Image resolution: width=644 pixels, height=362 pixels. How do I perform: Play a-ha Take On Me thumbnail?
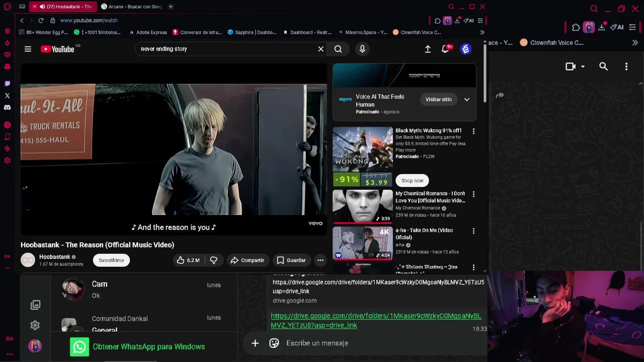point(362,242)
